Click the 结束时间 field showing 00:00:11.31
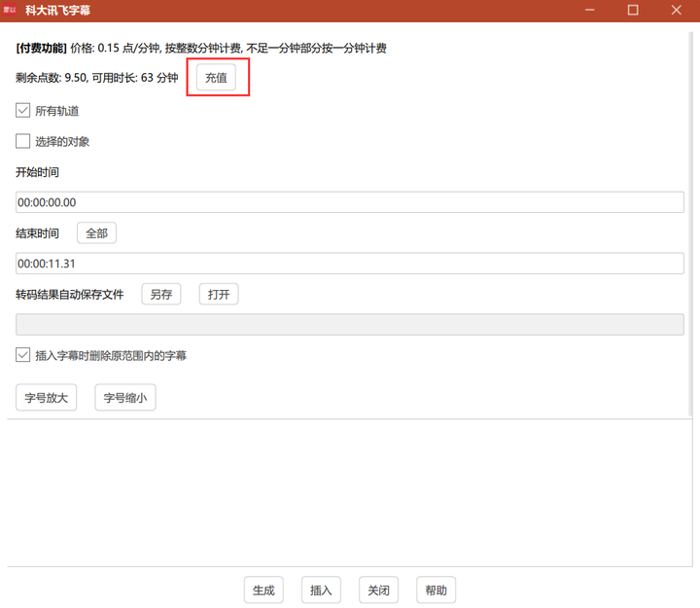700x608 pixels. click(x=350, y=264)
